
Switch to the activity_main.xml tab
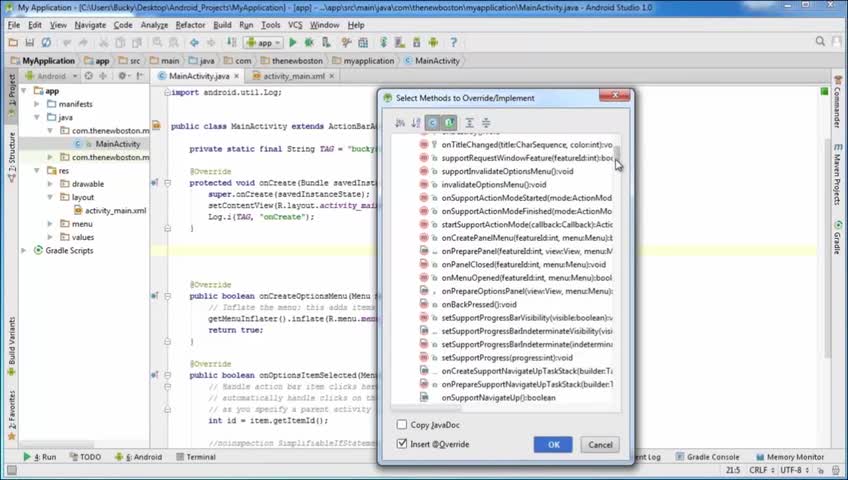[x=294, y=76]
